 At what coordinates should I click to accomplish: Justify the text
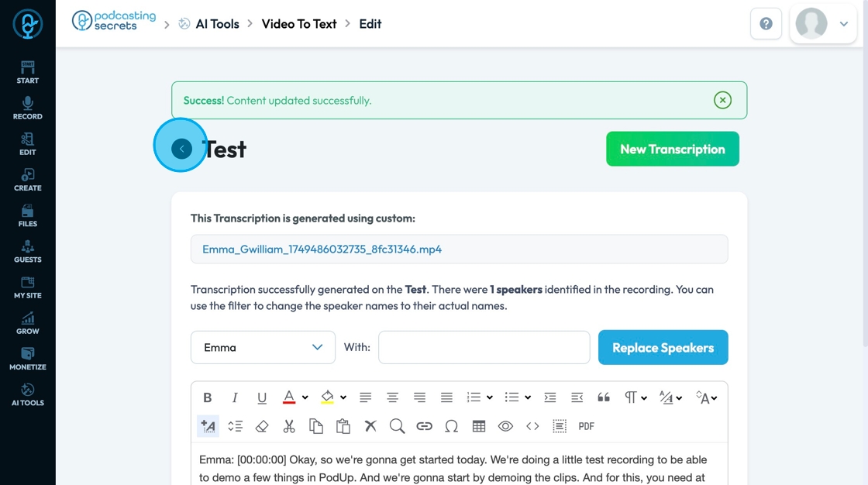[x=446, y=397]
